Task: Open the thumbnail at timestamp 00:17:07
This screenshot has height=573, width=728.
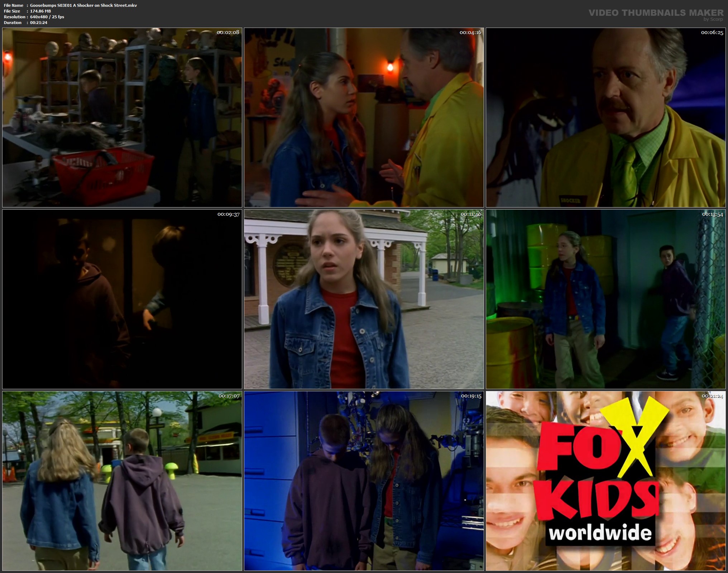Action: [x=122, y=481]
